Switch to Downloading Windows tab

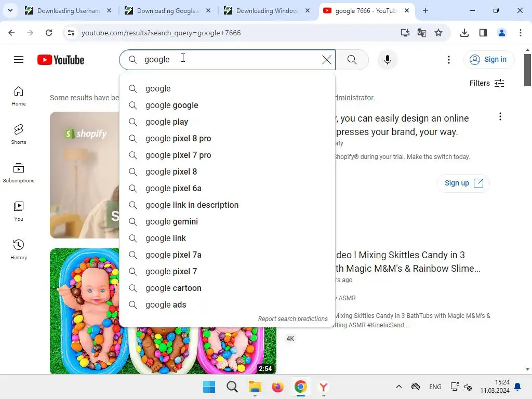(267, 10)
